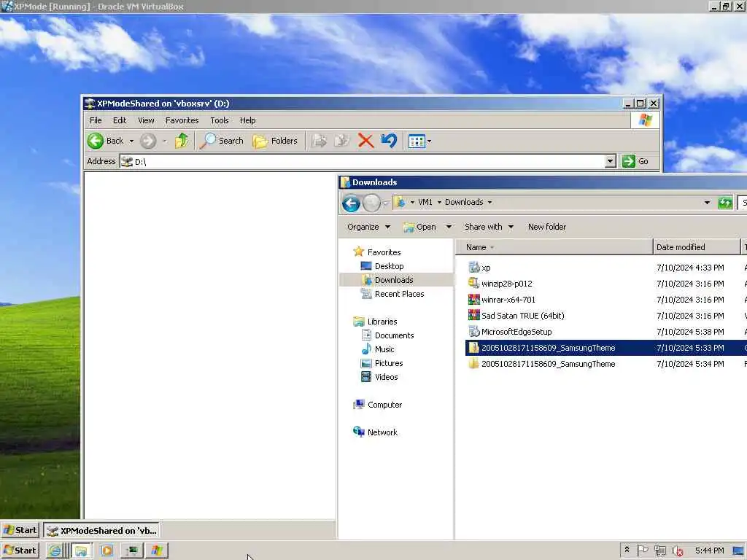Click the muted volume tray icon

point(678,551)
